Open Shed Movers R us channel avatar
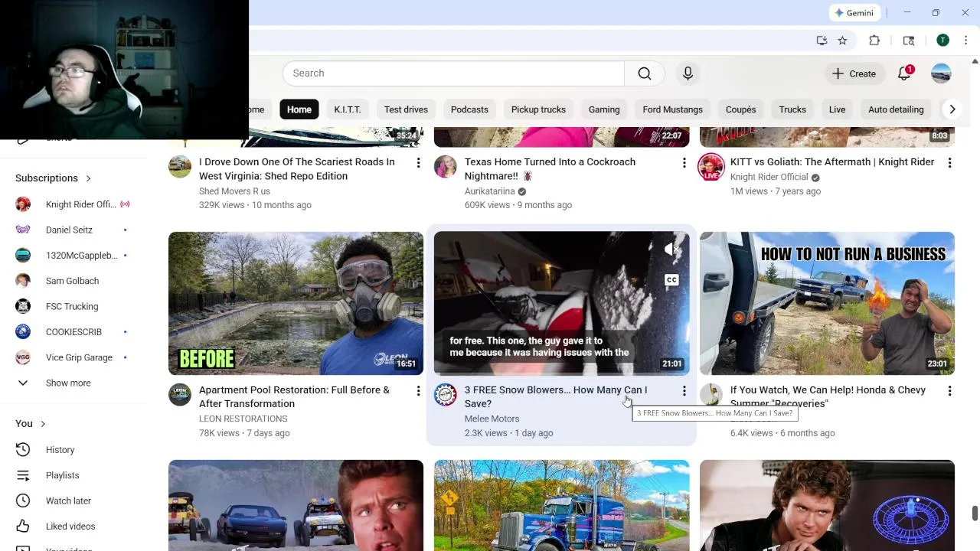The width and height of the screenshot is (980, 551). 180,167
